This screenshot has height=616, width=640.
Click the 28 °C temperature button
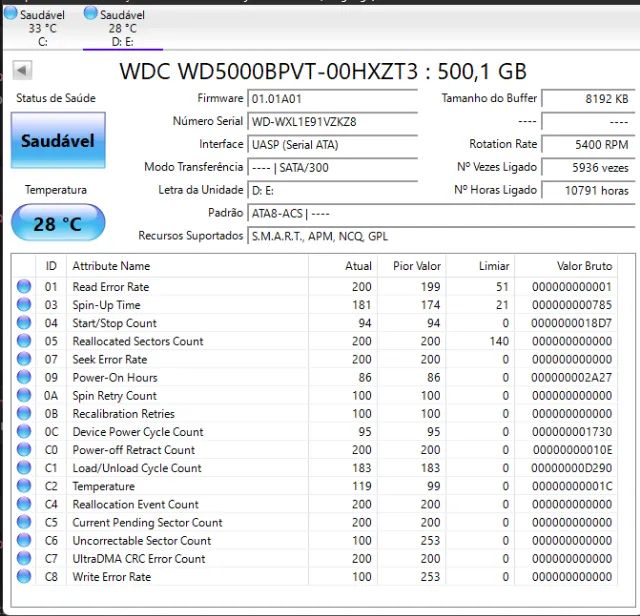click(58, 223)
